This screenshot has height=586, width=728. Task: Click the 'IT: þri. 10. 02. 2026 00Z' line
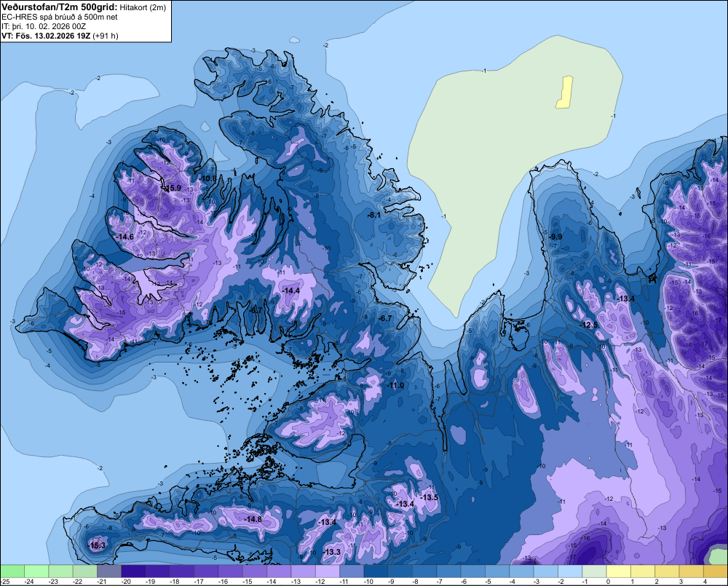44,26
